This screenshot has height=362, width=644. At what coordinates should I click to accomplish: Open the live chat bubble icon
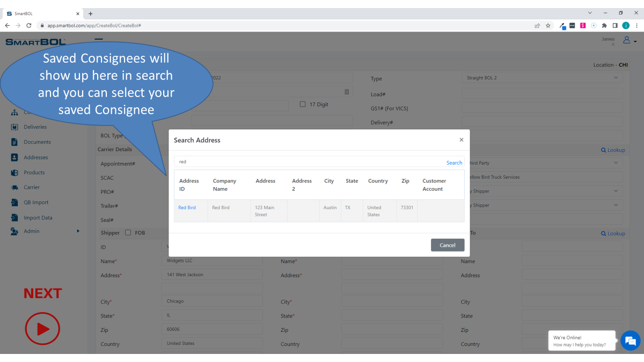[631, 341]
